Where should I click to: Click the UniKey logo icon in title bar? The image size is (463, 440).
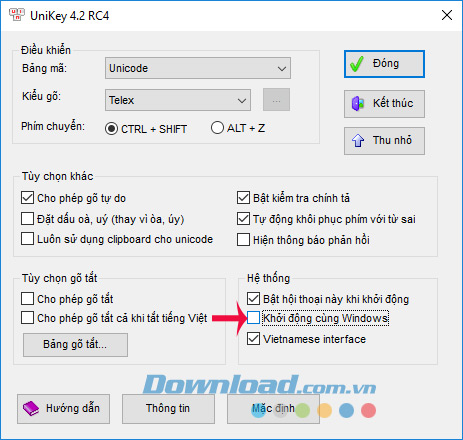point(17,15)
